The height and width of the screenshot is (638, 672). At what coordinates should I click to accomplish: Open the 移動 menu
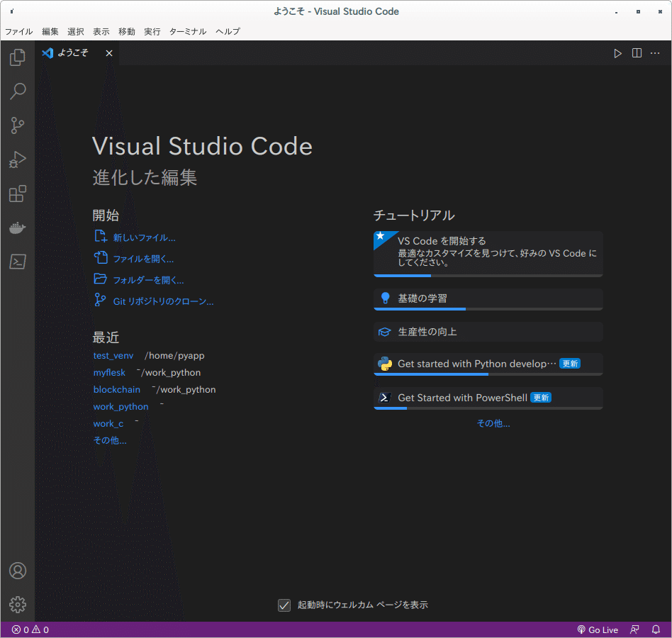click(126, 32)
